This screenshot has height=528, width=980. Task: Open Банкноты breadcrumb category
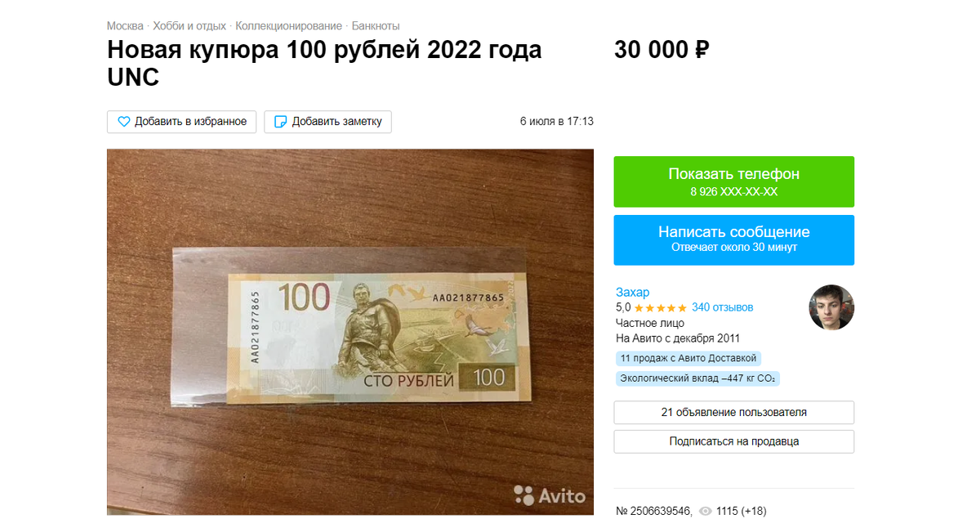point(376,26)
